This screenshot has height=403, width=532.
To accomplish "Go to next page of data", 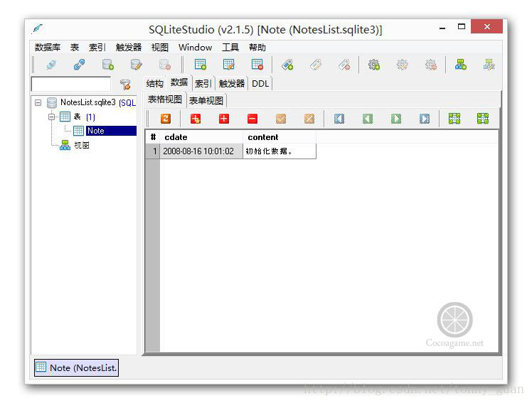I will tap(396, 119).
